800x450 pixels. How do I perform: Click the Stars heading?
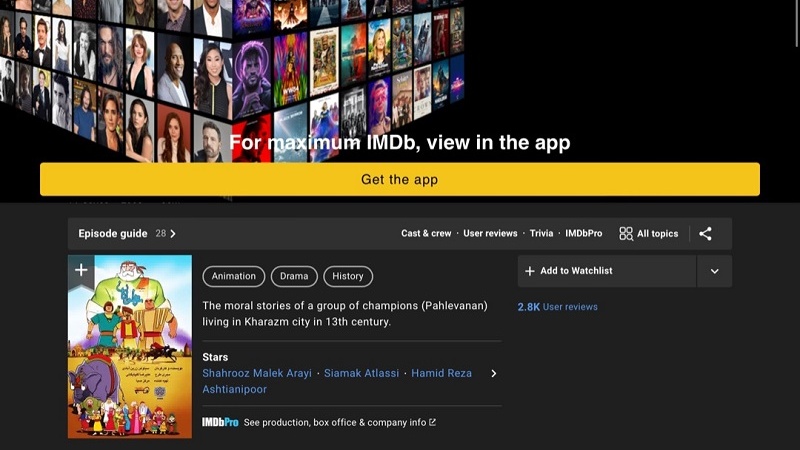(x=215, y=357)
